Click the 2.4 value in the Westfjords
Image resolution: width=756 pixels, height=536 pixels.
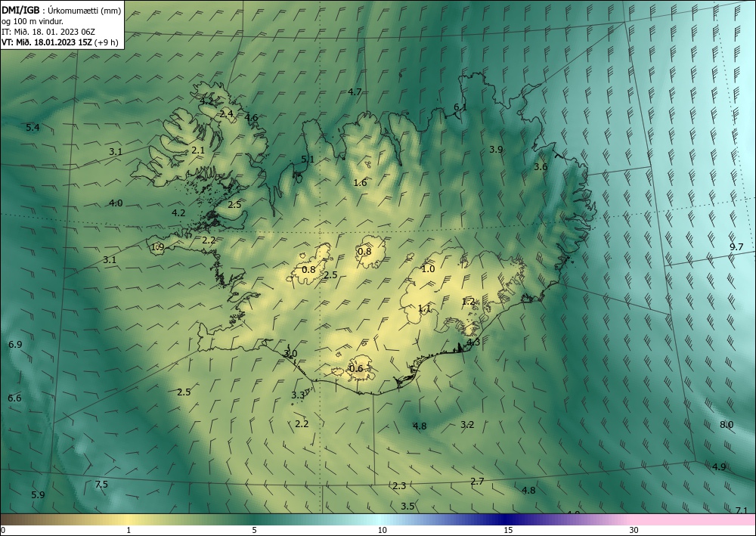coord(227,114)
